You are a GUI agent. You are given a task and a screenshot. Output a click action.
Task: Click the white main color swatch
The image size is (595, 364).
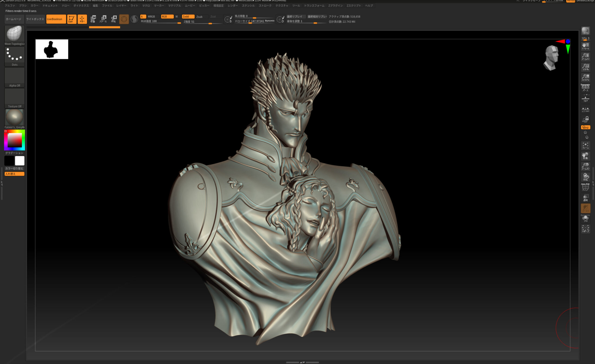click(x=20, y=161)
